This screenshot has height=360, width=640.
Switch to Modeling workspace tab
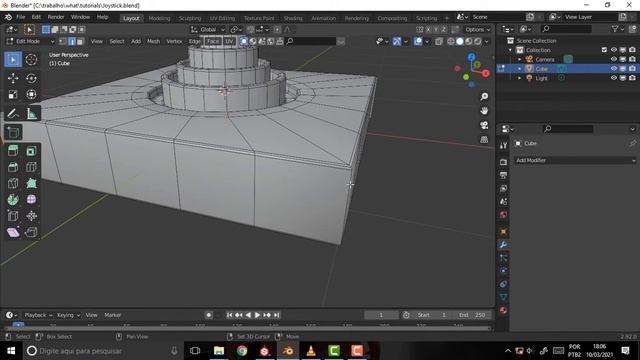[x=159, y=18]
